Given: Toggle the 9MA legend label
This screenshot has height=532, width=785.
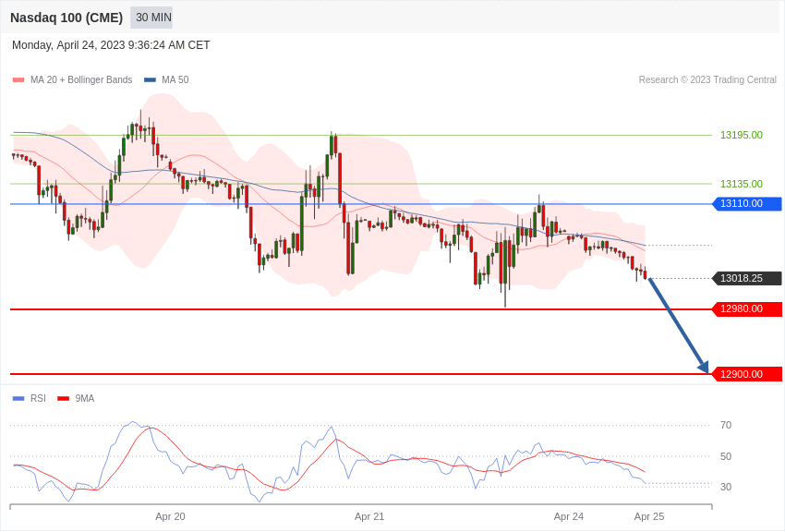Looking at the screenshot, I should (85, 399).
